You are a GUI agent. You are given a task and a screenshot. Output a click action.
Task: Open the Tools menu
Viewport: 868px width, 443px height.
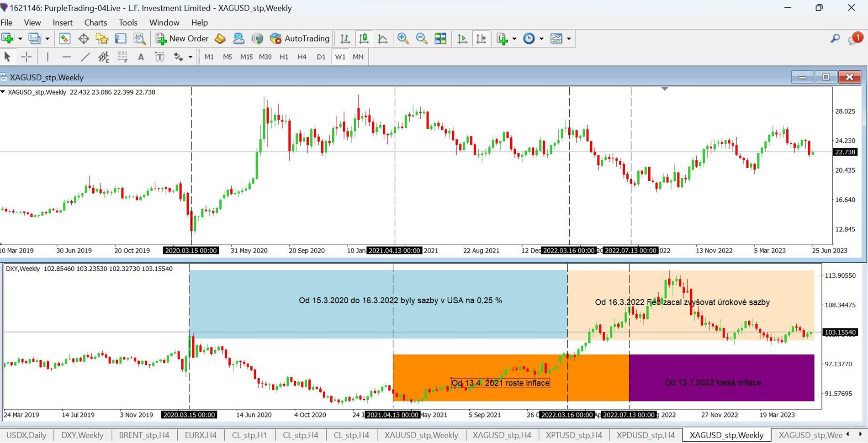pos(128,22)
